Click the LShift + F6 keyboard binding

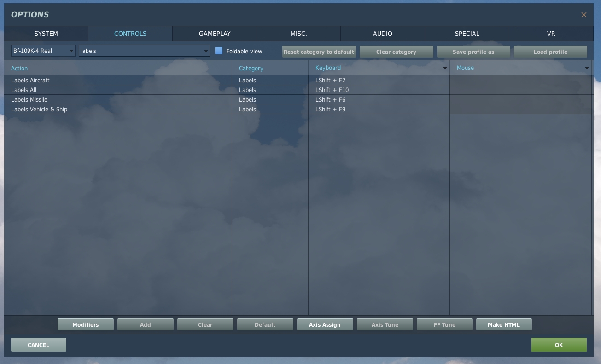click(379, 99)
